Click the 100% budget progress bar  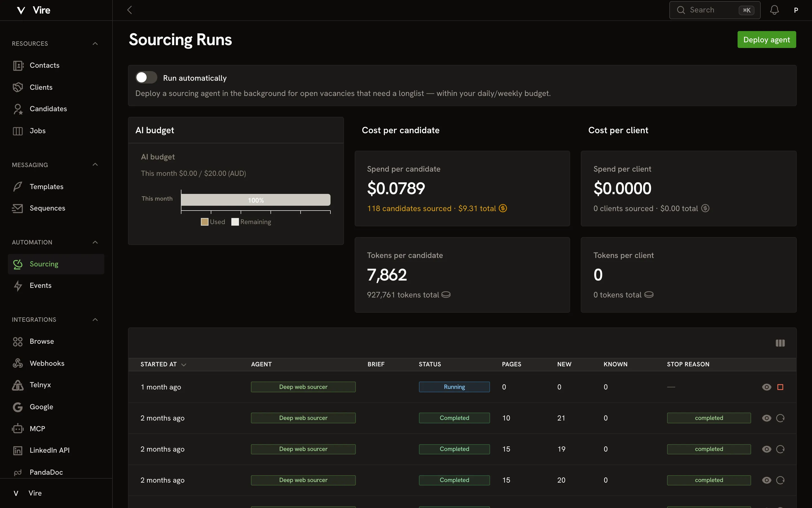click(256, 200)
